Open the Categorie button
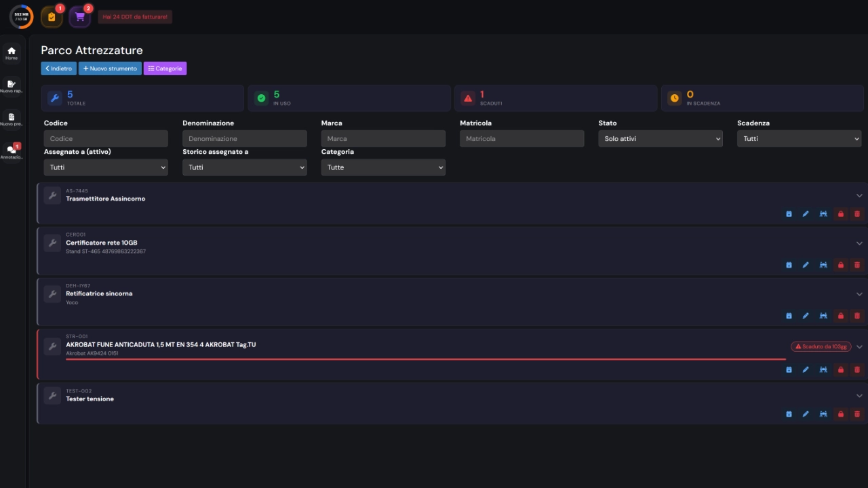This screenshot has height=488, width=868. pos(165,68)
